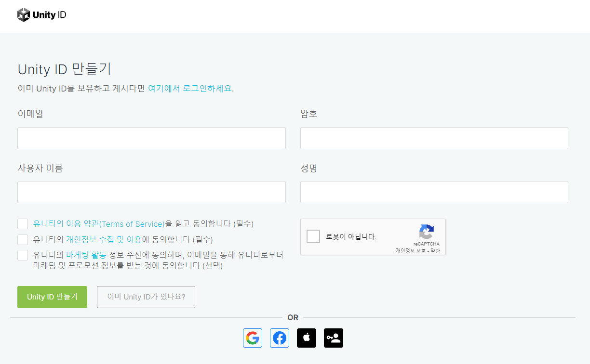Tick the 로봇이 아닙니다 reCAPTCHA checkbox
The height and width of the screenshot is (364, 590).
[x=313, y=236]
